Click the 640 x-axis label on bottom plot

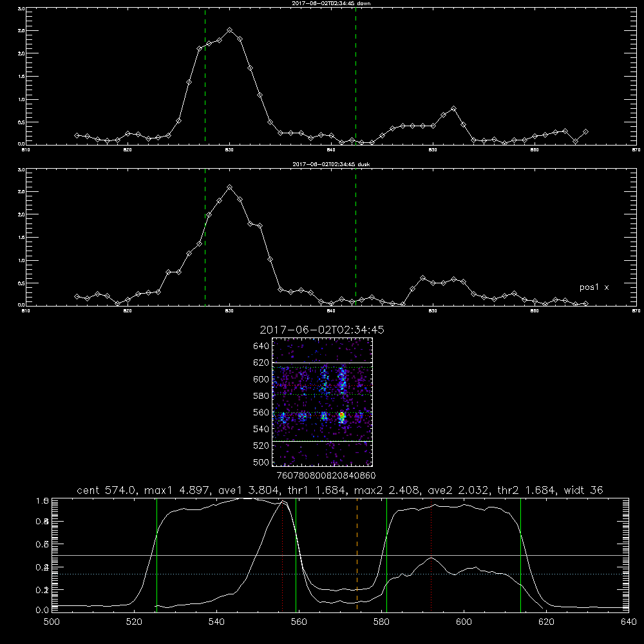click(629, 622)
